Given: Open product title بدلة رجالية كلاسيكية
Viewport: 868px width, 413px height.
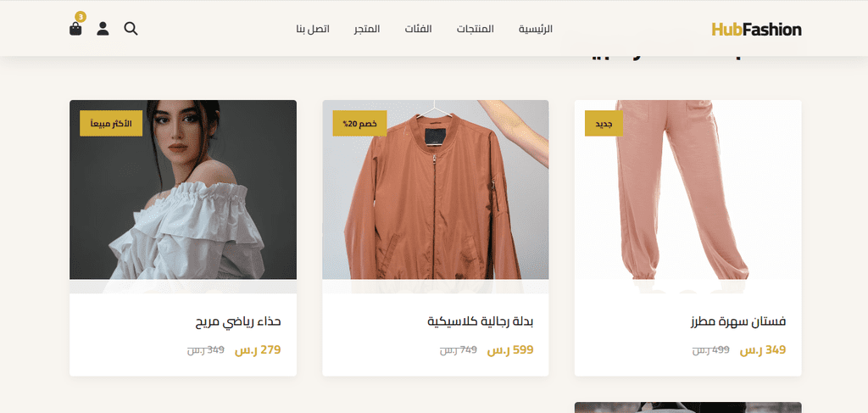Looking at the screenshot, I should (x=481, y=321).
